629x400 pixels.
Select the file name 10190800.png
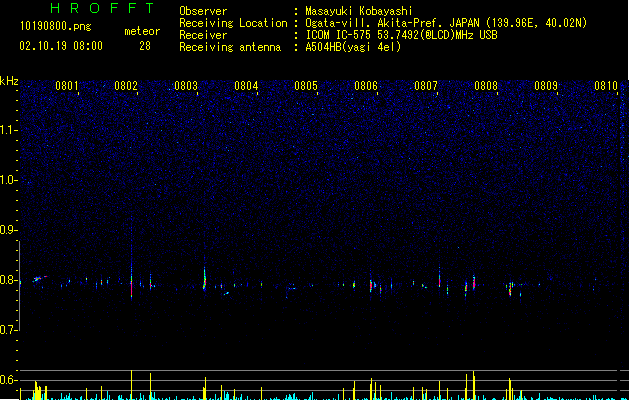56,27
